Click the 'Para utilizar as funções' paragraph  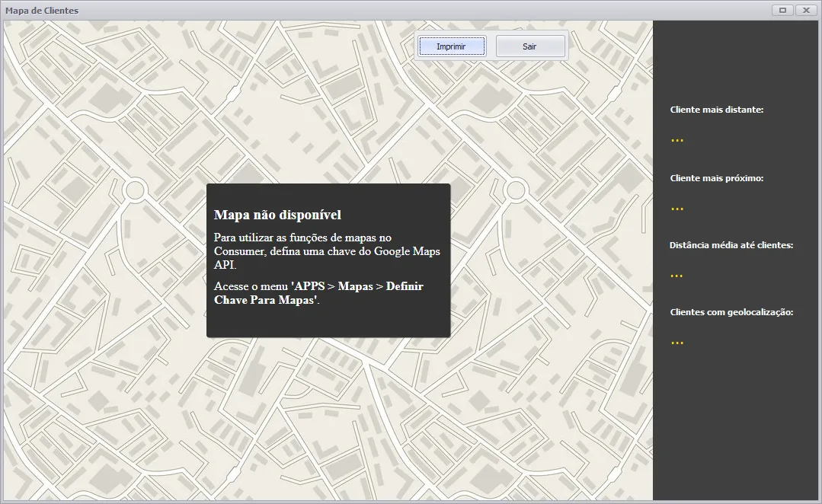point(302,238)
